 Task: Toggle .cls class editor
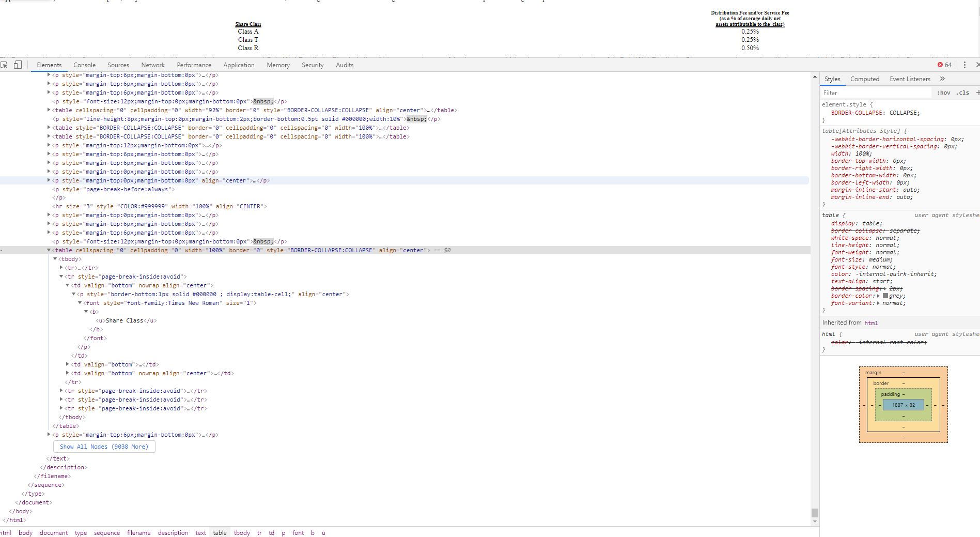coord(962,93)
